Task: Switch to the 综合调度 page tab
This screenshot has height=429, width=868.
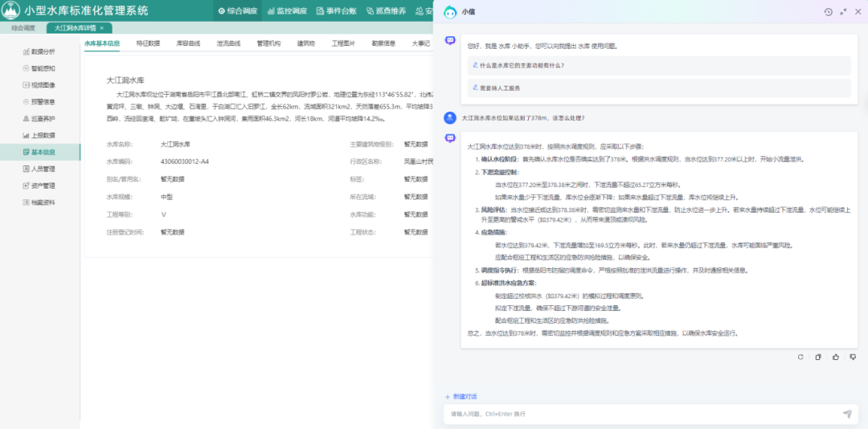Action: (x=23, y=27)
